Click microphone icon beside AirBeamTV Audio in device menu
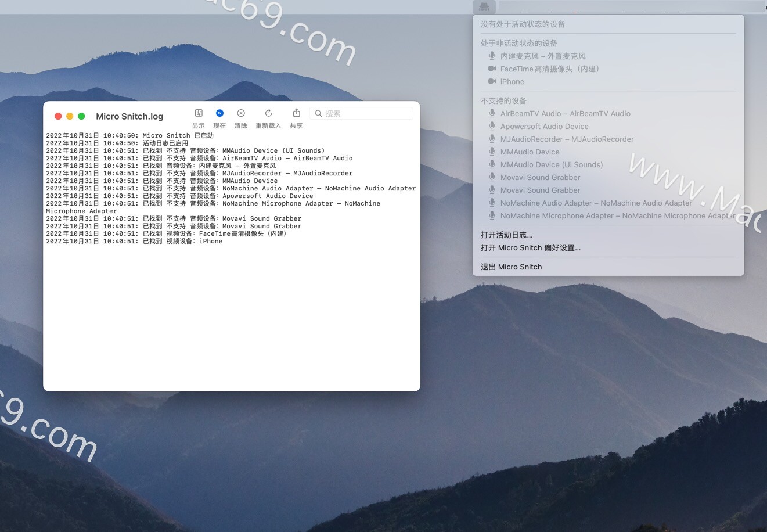 492,113
